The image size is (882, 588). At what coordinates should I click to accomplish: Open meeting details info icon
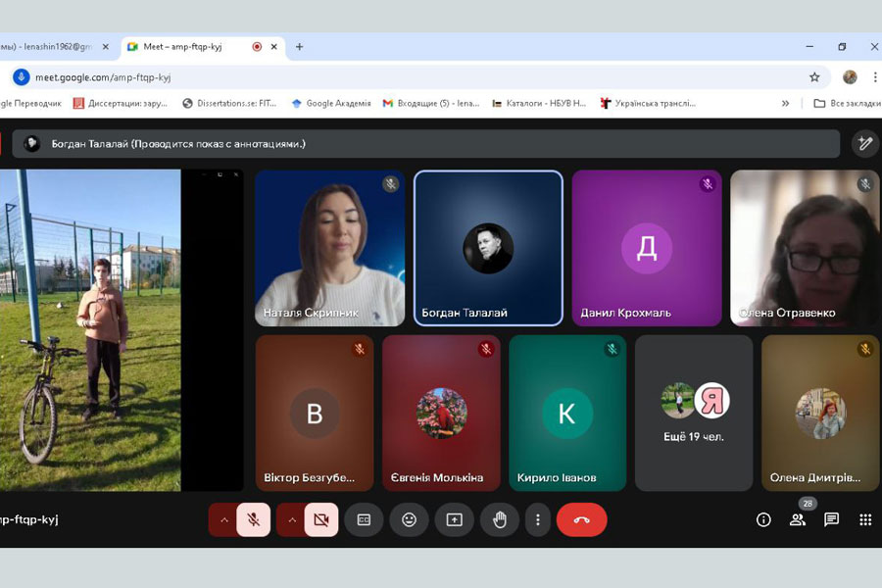(x=763, y=519)
